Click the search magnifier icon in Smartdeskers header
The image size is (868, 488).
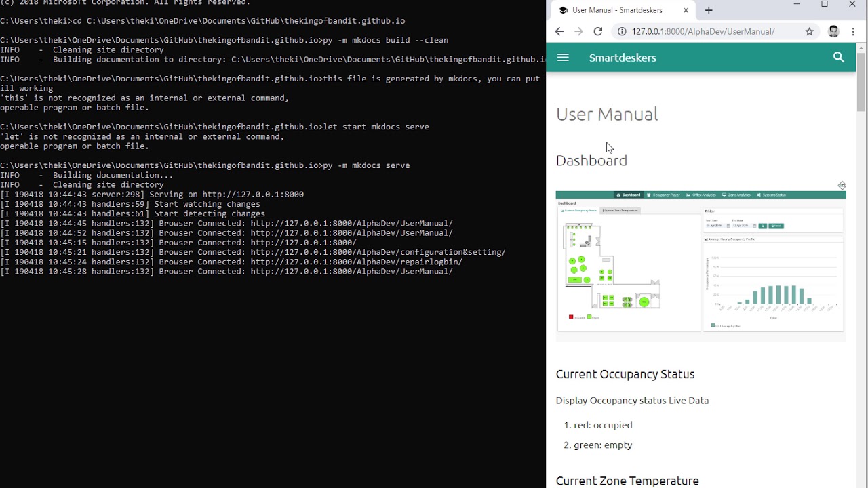[x=839, y=58]
